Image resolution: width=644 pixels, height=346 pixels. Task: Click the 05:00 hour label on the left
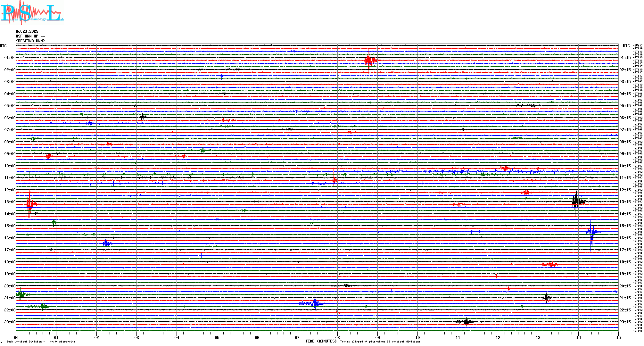coord(10,106)
